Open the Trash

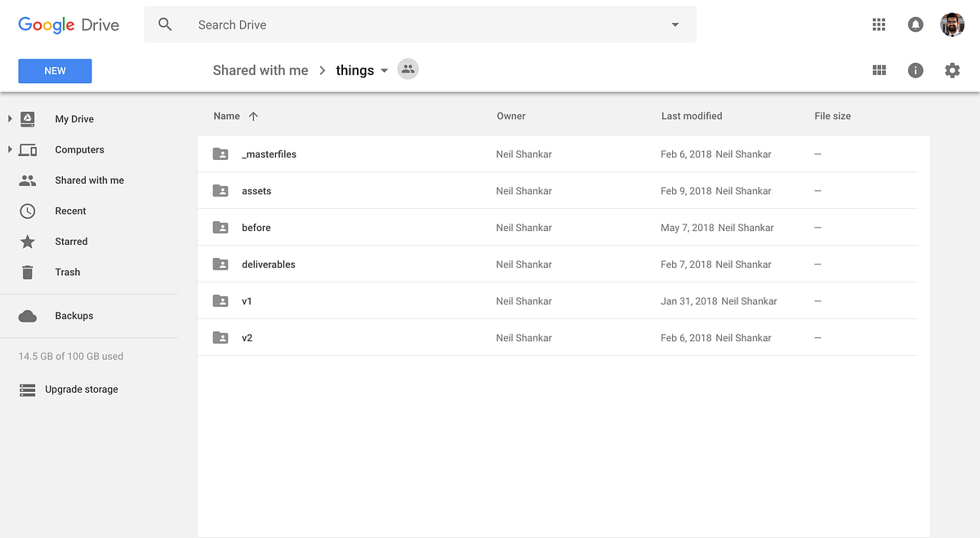67,272
